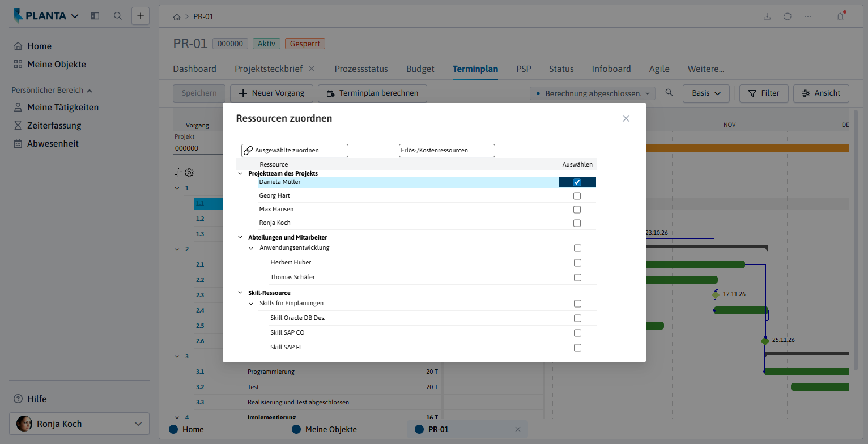Click the Projekt input field showing 000000
The width and height of the screenshot is (868, 444).
point(198,148)
